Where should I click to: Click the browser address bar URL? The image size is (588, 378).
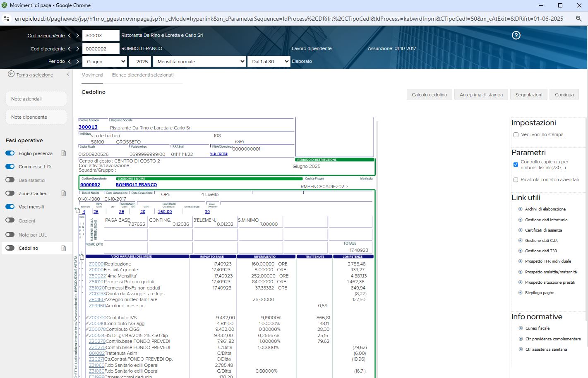[x=289, y=19]
